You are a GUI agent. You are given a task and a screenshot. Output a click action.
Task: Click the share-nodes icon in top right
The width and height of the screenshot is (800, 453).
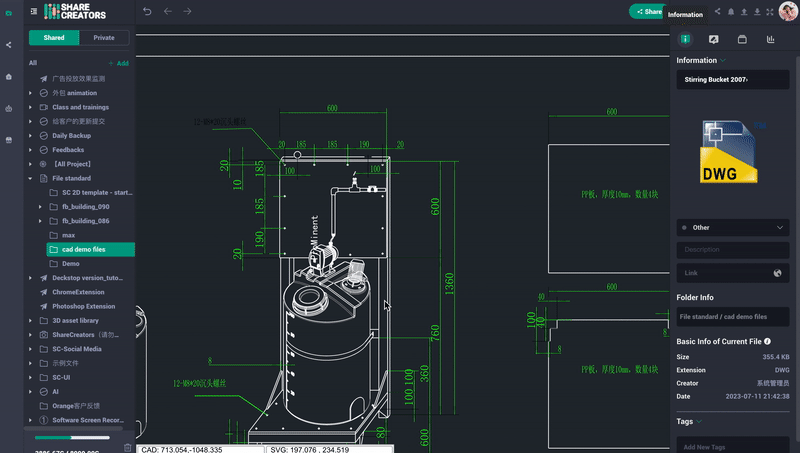(717, 11)
